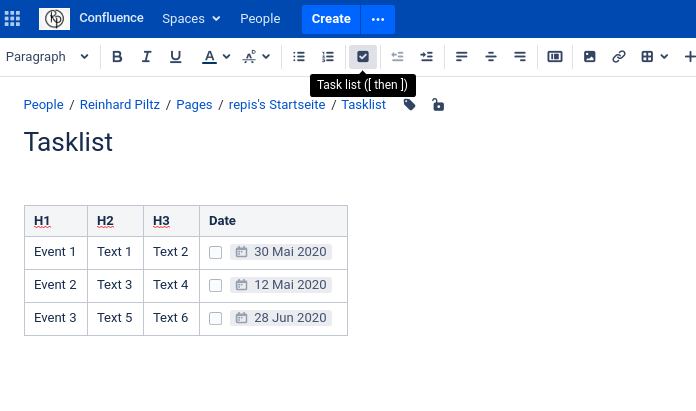Image resolution: width=696 pixels, height=411 pixels.
Task: Open the Reinhard Piltz breadcrumb link
Action: pyautogui.click(x=120, y=105)
